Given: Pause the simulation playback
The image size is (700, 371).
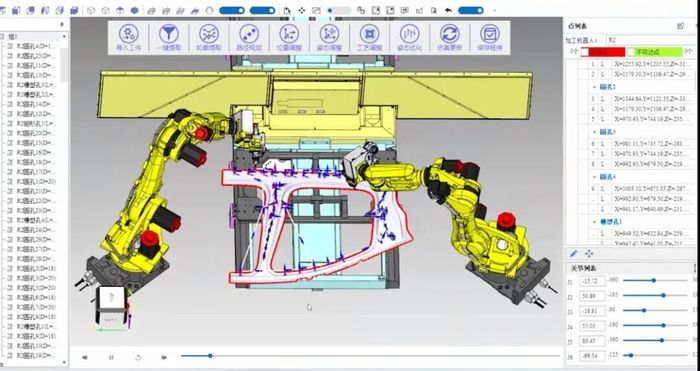Looking at the screenshot, I should pyautogui.click(x=111, y=357).
